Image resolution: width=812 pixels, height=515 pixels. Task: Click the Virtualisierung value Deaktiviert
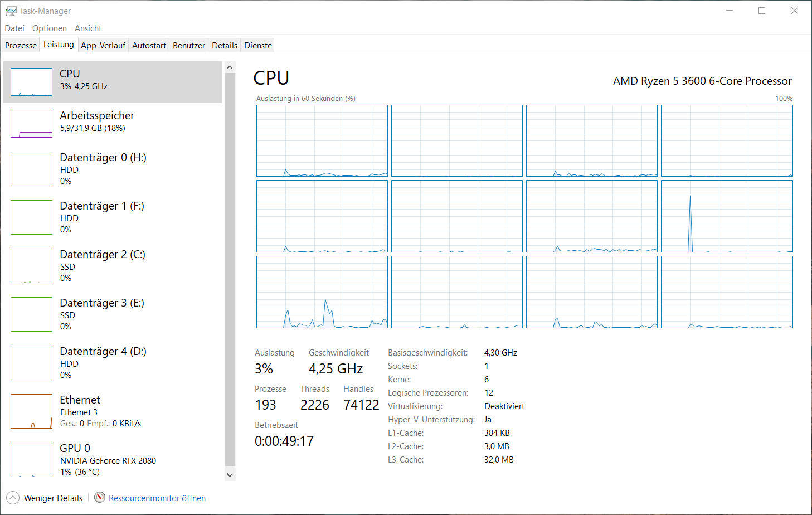504,406
